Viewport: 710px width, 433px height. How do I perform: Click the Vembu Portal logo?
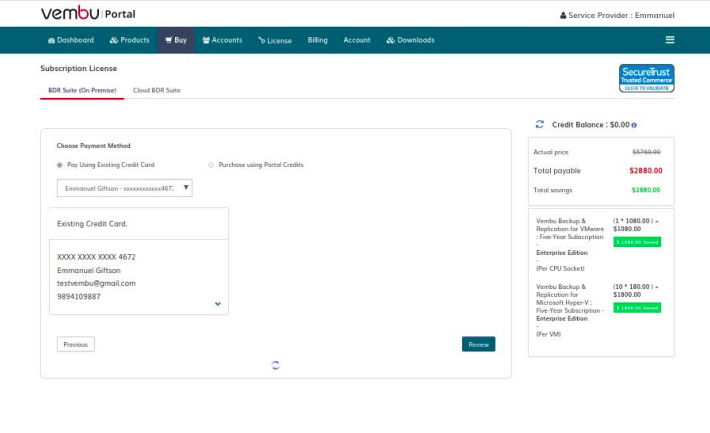point(88,13)
